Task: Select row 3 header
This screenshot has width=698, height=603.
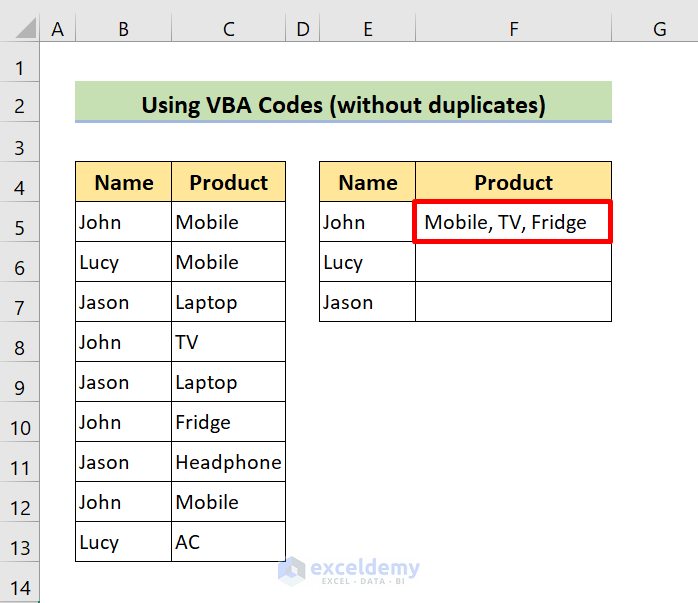Action: [x=19, y=142]
